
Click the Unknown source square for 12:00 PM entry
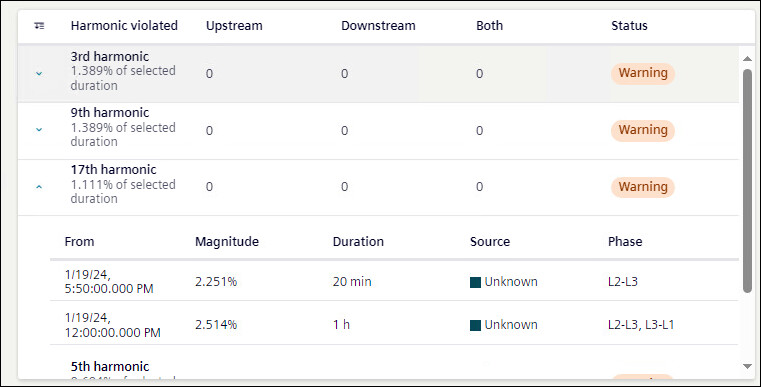tap(475, 325)
